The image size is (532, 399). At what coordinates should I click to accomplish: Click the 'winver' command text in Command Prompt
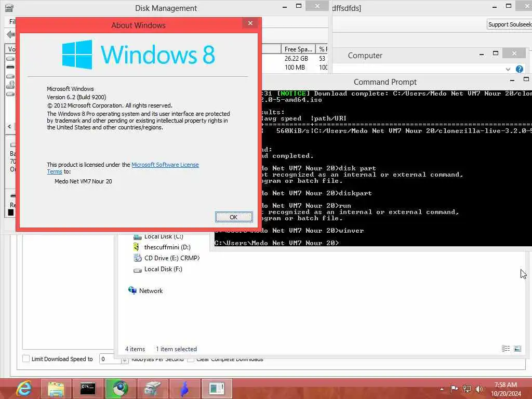pyautogui.click(x=351, y=231)
